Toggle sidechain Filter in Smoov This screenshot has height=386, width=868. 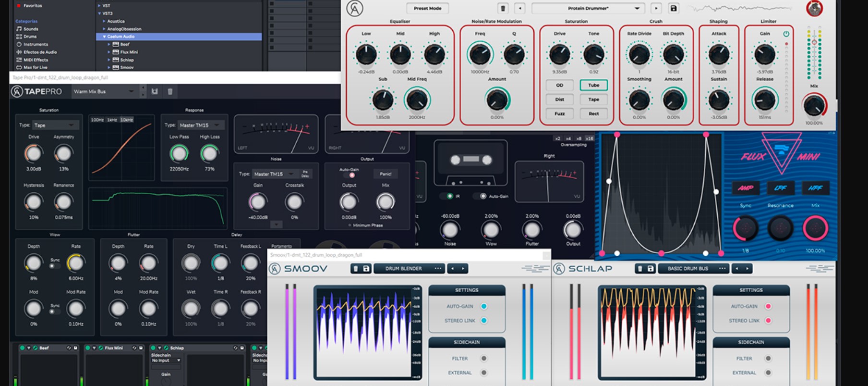(484, 359)
